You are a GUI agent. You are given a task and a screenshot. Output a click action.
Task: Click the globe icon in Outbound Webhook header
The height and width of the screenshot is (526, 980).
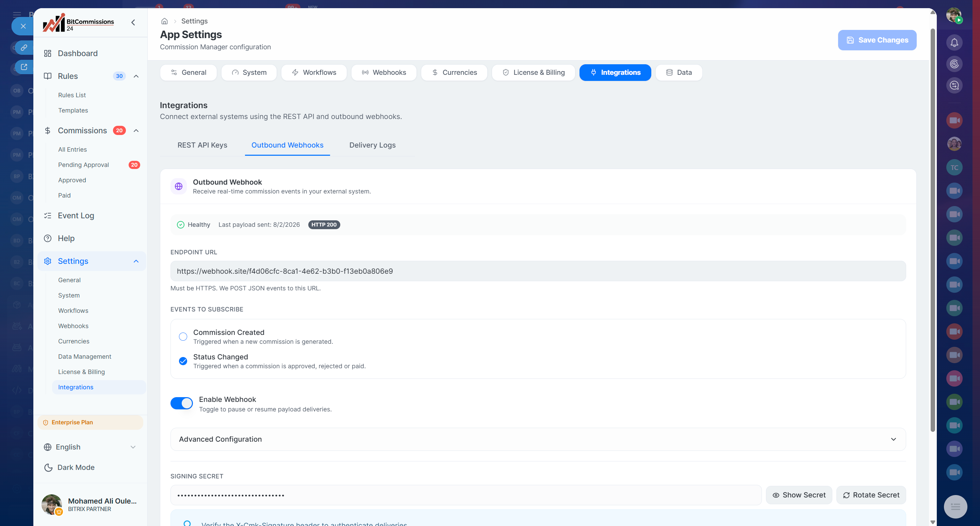point(178,186)
